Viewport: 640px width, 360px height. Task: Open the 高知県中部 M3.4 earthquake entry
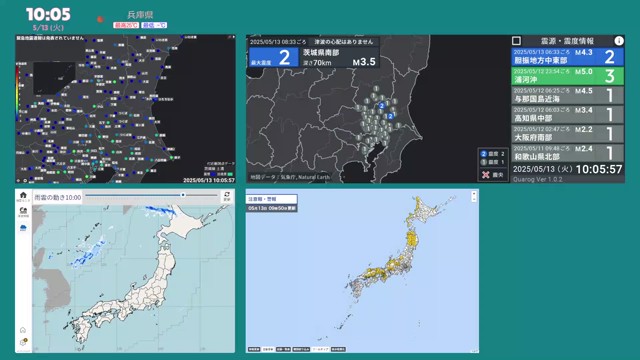567,114
